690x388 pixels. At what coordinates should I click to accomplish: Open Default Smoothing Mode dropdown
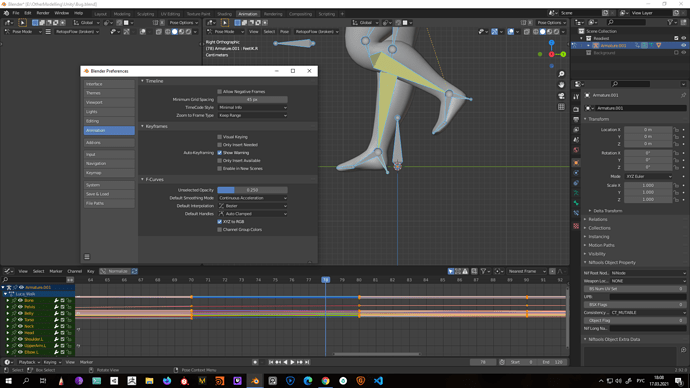pyautogui.click(x=253, y=198)
